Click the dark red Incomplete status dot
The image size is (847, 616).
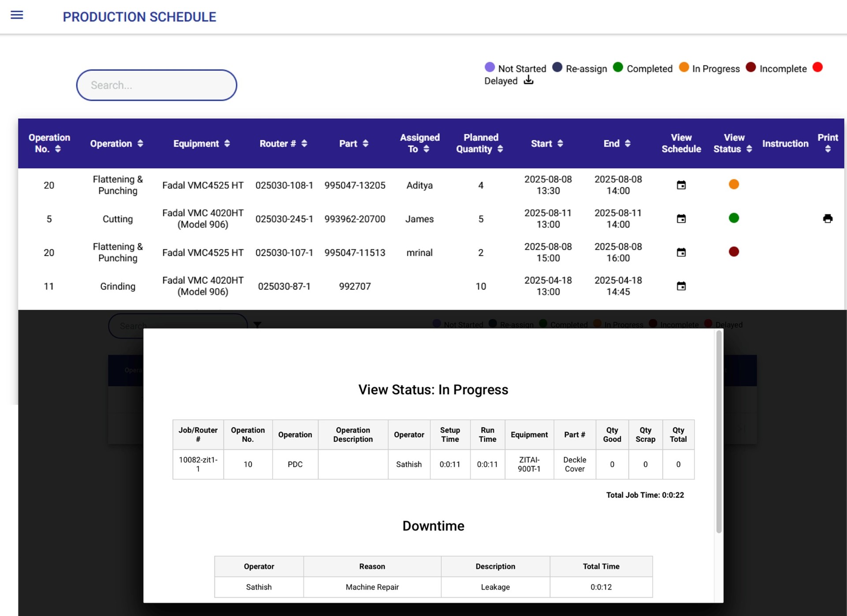point(734,252)
